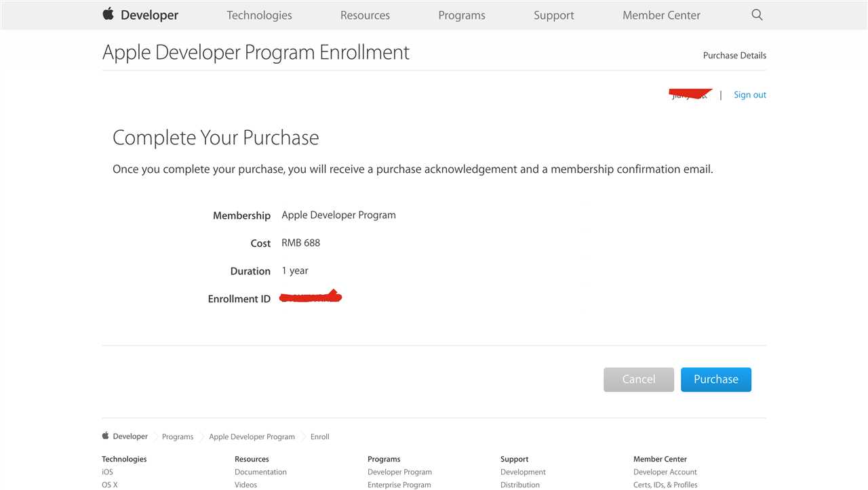Open the Programs menu in top navigation
The height and width of the screenshot is (490, 868).
(462, 15)
